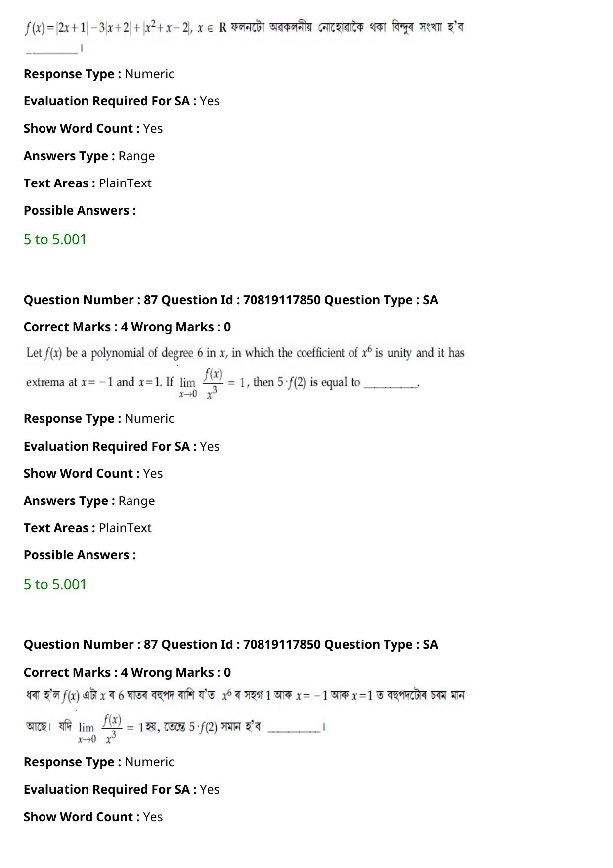Click the green 5 to 5.001 answer above the English question header
The height and width of the screenshot is (868, 613).
click(x=55, y=239)
